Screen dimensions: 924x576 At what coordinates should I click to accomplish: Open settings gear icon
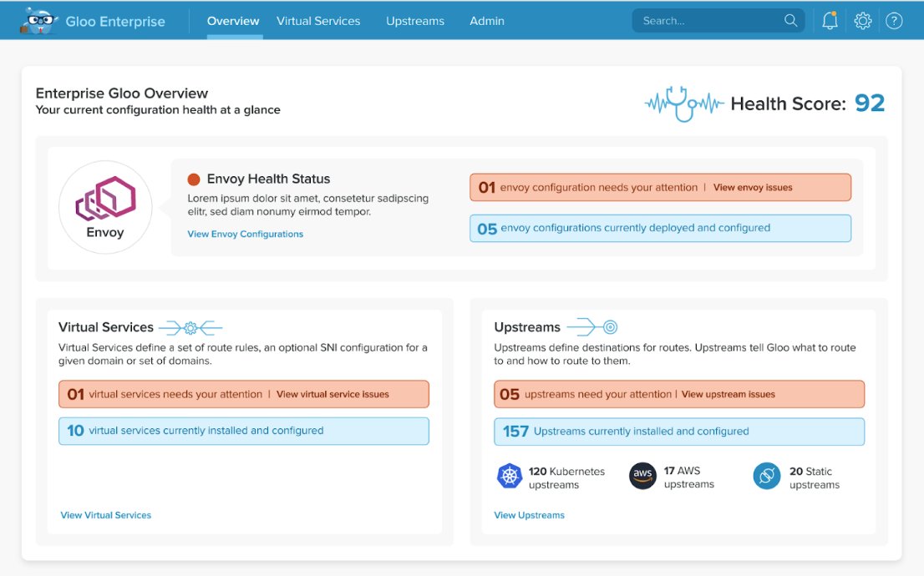click(863, 21)
